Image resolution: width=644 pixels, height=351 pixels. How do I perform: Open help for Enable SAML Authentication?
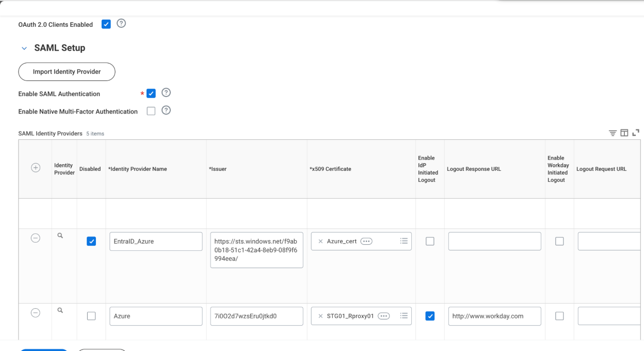click(x=166, y=93)
